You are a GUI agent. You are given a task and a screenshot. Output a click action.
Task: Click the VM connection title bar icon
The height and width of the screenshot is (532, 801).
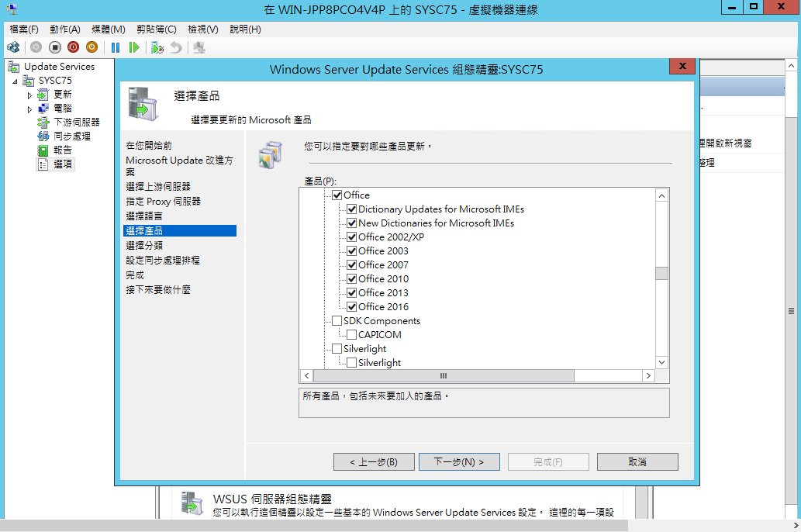coord(12,9)
